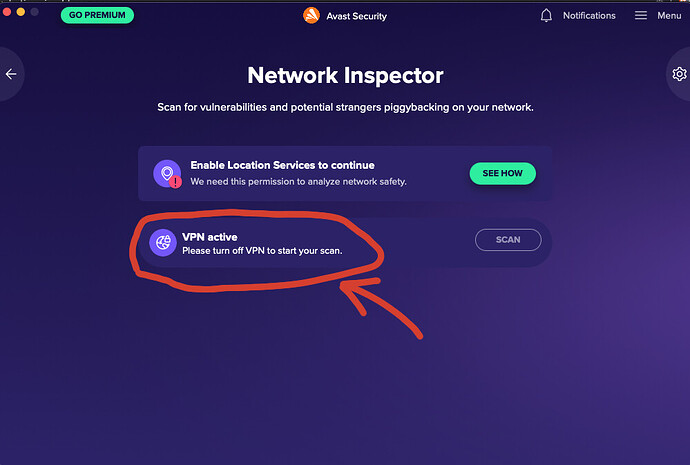Click the permission description under Location Services

(298, 181)
